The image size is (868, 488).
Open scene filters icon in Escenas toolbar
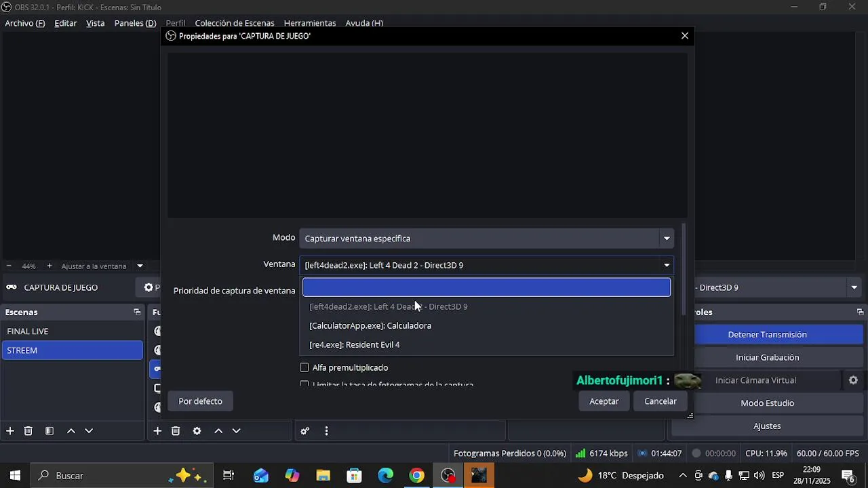(50, 431)
